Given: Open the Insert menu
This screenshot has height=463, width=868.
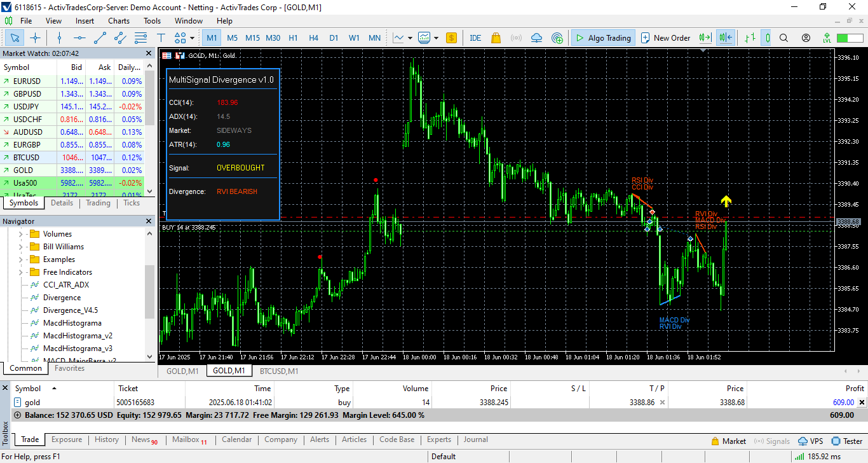Looking at the screenshot, I should (x=85, y=20).
